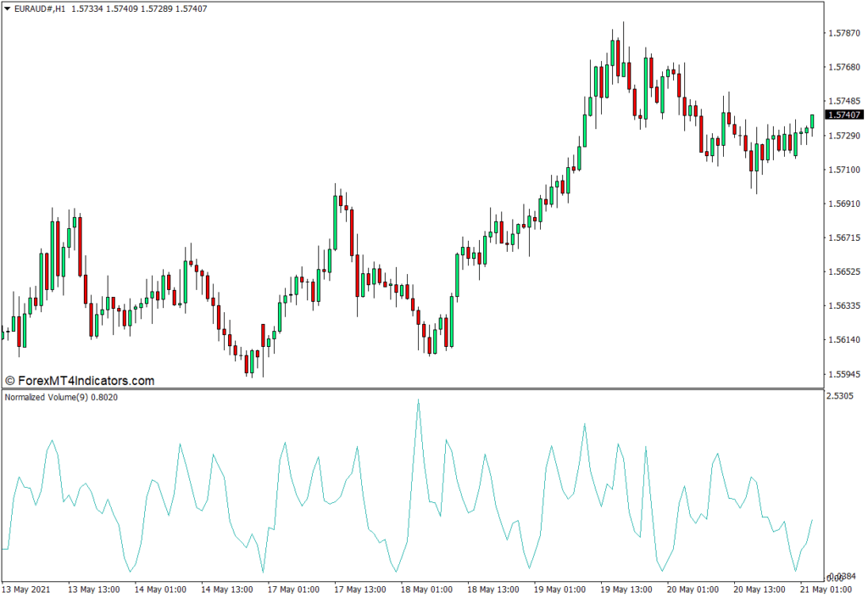868x598 pixels.
Task: Click the triangle before the EURAUD# chart title
Action: [8, 8]
